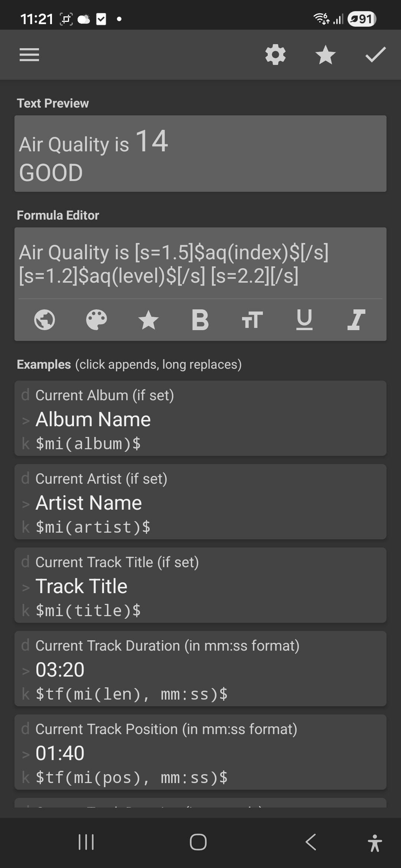This screenshot has width=401, height=868.
Task: Tap the star icon in formula toolbar
Action: pos(149,320)
